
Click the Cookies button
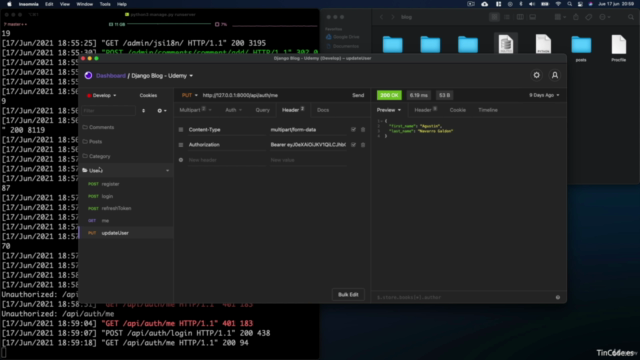[x=148, y=95]
